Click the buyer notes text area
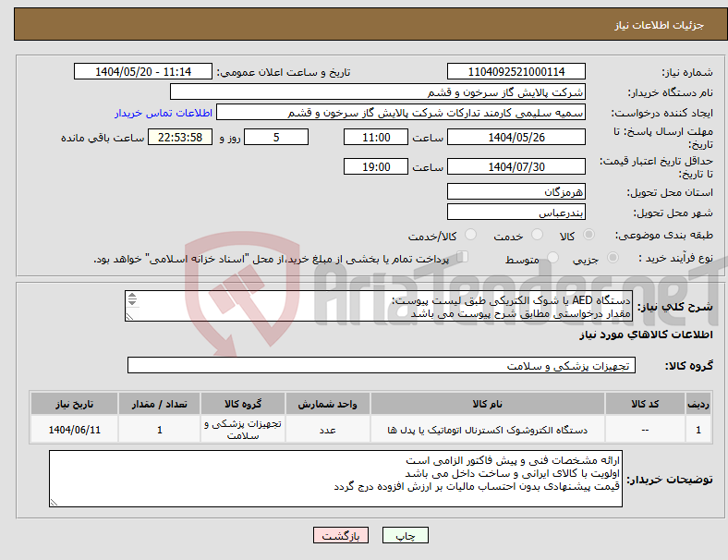 click(335, 479)
